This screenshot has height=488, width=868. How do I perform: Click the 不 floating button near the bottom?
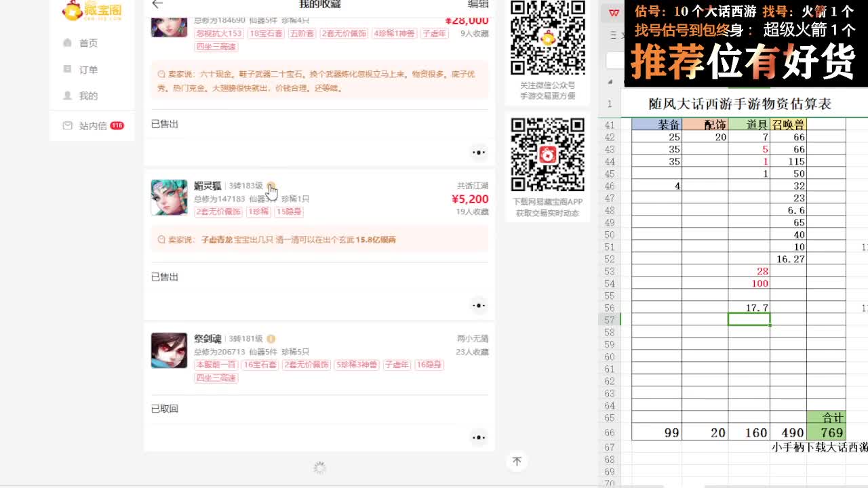pyautogui.click(x=517, y=461)
